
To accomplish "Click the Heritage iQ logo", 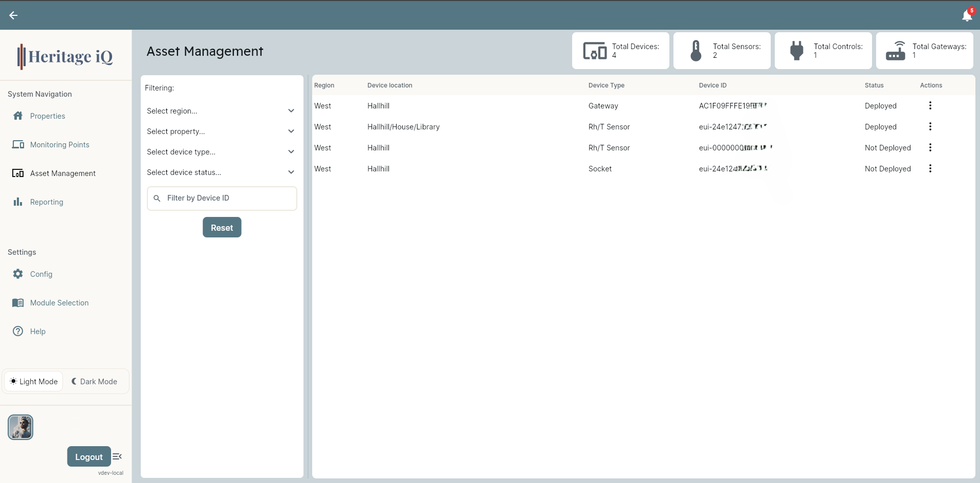I will [65, 56].
